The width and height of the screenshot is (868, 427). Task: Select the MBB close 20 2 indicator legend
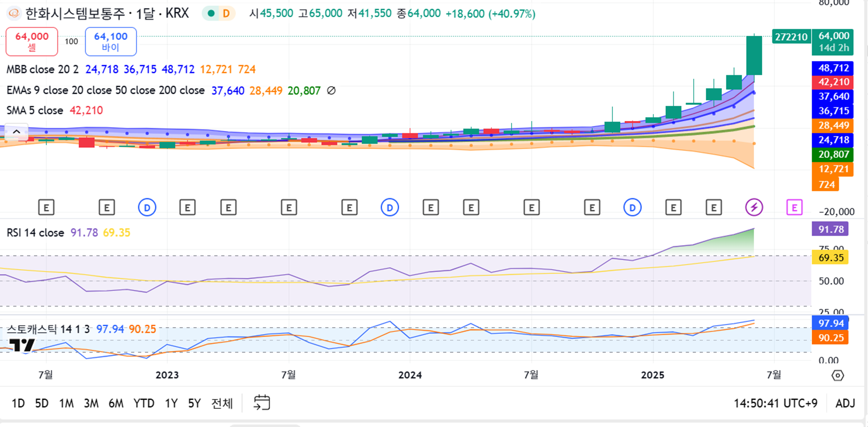tap(42, 70)
